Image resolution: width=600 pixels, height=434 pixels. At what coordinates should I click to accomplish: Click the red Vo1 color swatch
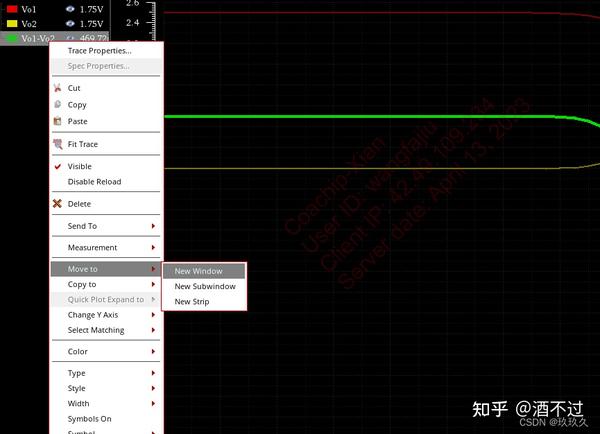12,9
